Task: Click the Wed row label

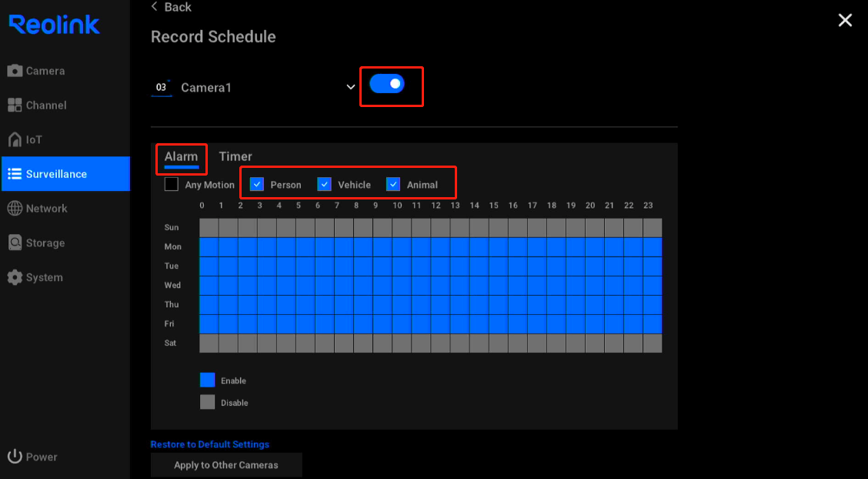Action: coord(172,285)
